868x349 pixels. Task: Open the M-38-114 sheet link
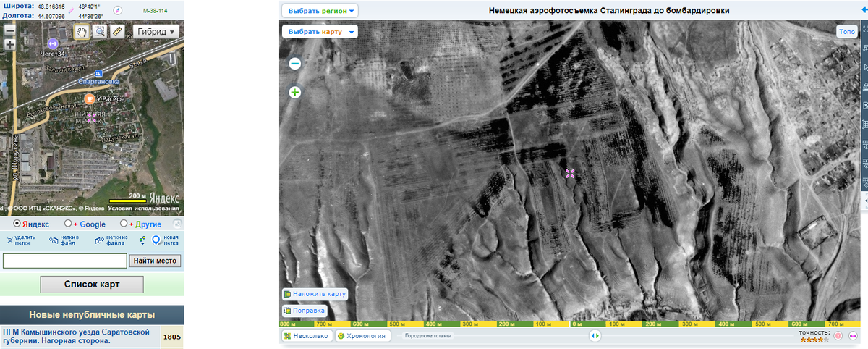[155, 11]
